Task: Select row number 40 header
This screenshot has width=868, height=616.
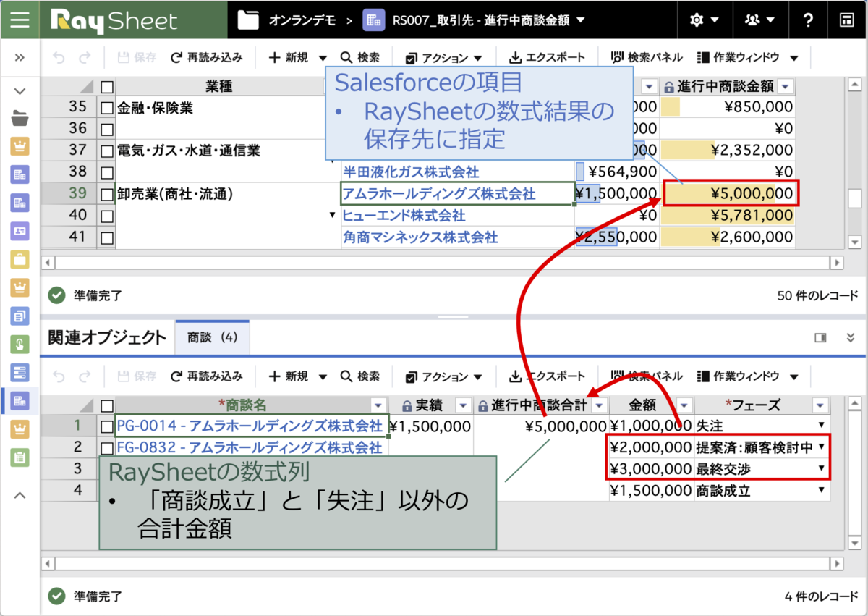Action: (x=68, y=216)
